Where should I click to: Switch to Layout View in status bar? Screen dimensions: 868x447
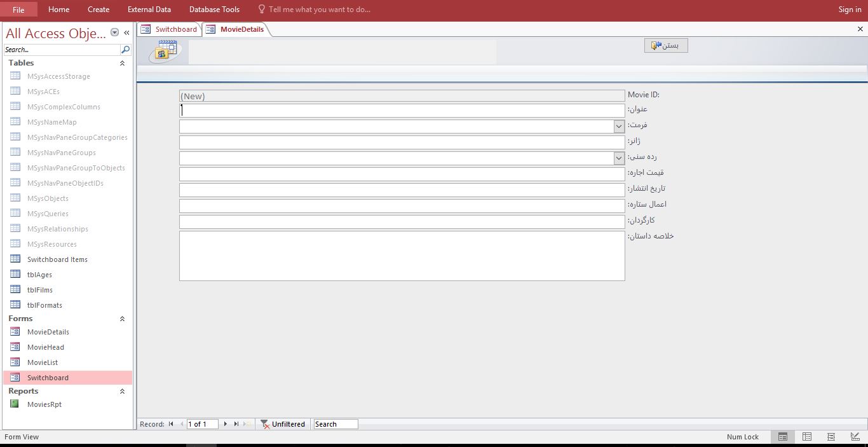coord(831,437)
